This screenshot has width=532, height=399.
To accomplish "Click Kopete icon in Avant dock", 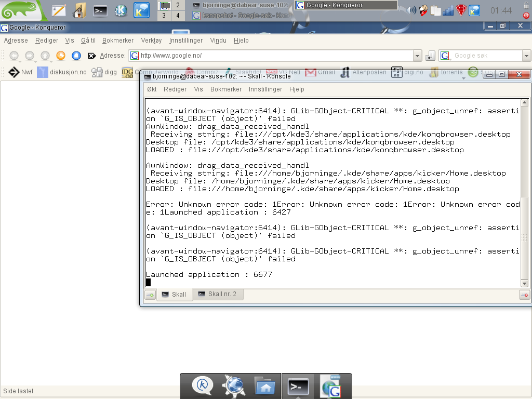I will pyautogui.click(x=203, y=386).
